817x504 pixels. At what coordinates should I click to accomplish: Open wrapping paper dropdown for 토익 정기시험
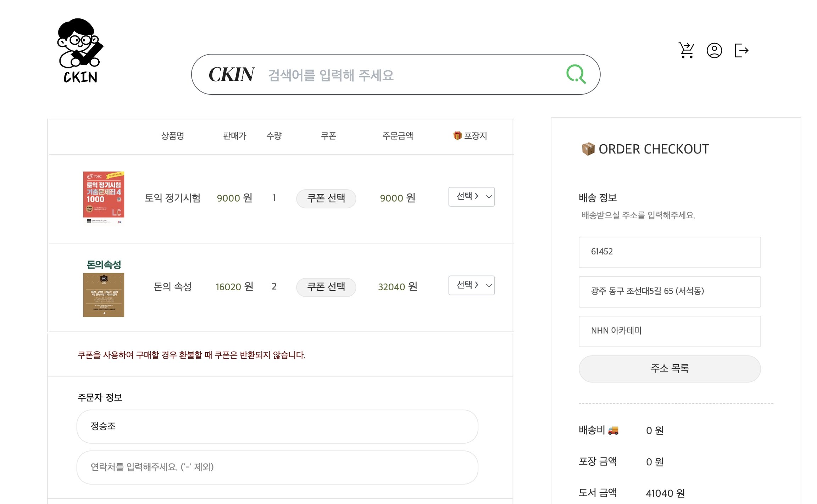tap(471, 197)
